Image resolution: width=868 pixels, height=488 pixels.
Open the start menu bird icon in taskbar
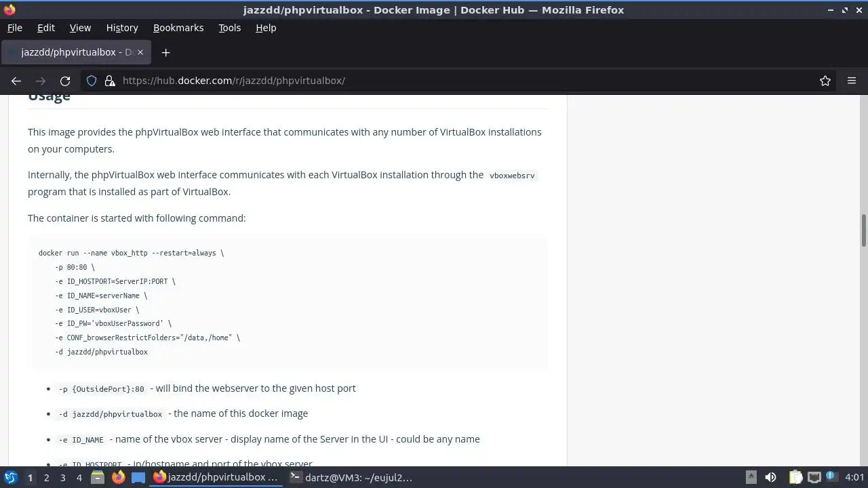(10, 478)
